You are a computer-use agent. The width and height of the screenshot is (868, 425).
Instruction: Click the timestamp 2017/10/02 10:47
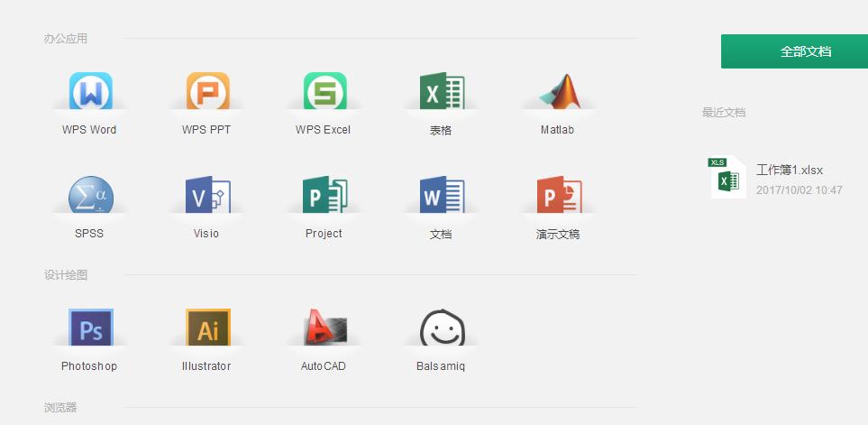click(799, 190)
